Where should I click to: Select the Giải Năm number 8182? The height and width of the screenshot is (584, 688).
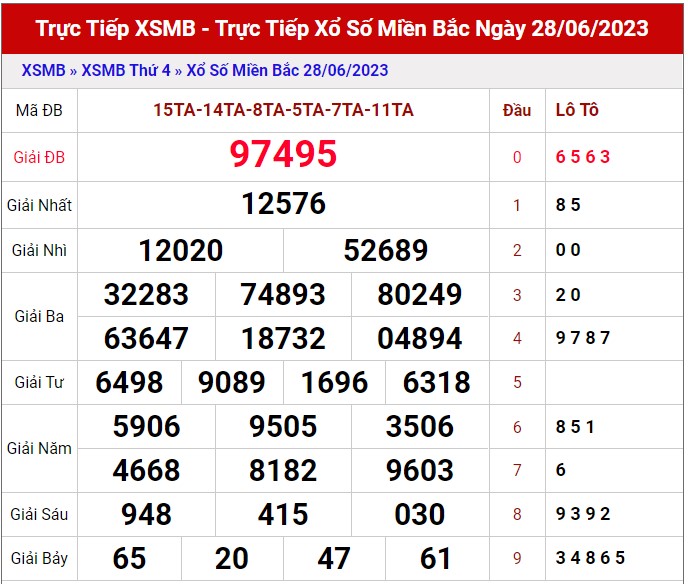283,470
